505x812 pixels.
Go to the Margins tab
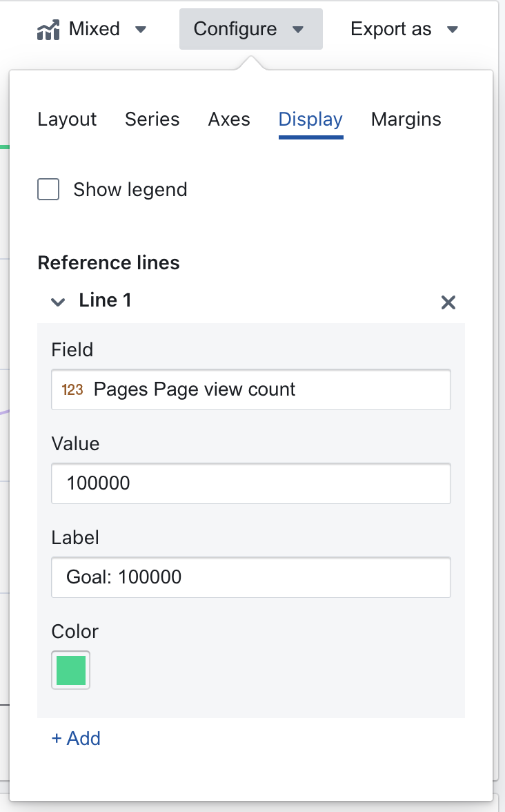click(x=406, y=119)
